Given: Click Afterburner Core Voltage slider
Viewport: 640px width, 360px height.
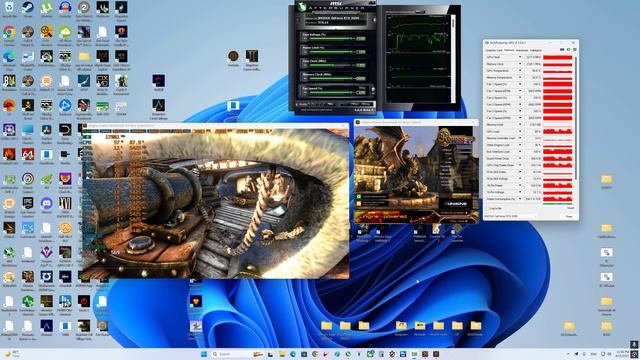Looking at the screenshot, I should [331, 38].
